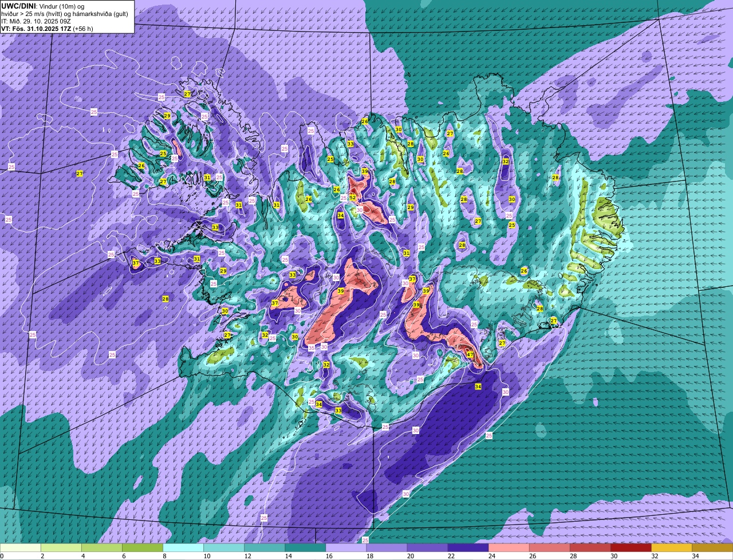Select the dark gold above-34 m/s legend swatch
The image size is (733, 560).
click(x=712, y=547)
